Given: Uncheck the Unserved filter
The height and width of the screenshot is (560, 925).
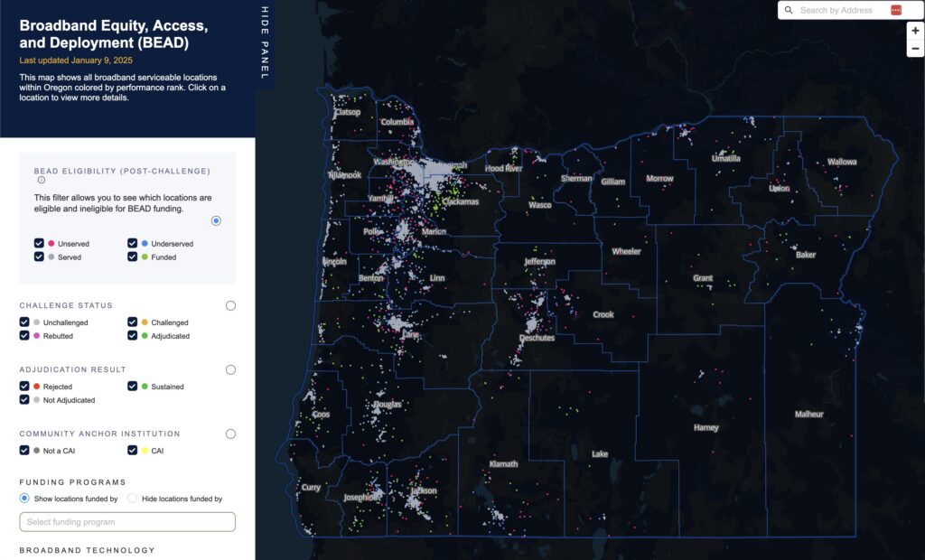Looking at the screenshot, I should 39,242.
